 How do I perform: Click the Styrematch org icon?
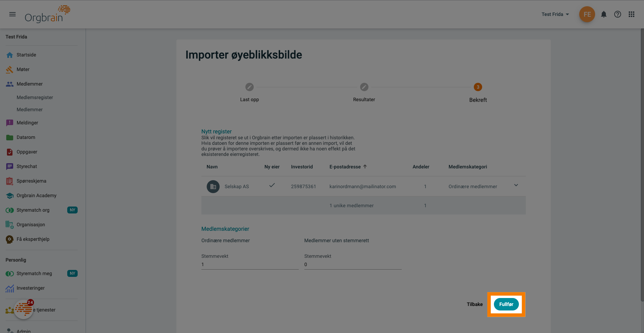click(10, 210)
